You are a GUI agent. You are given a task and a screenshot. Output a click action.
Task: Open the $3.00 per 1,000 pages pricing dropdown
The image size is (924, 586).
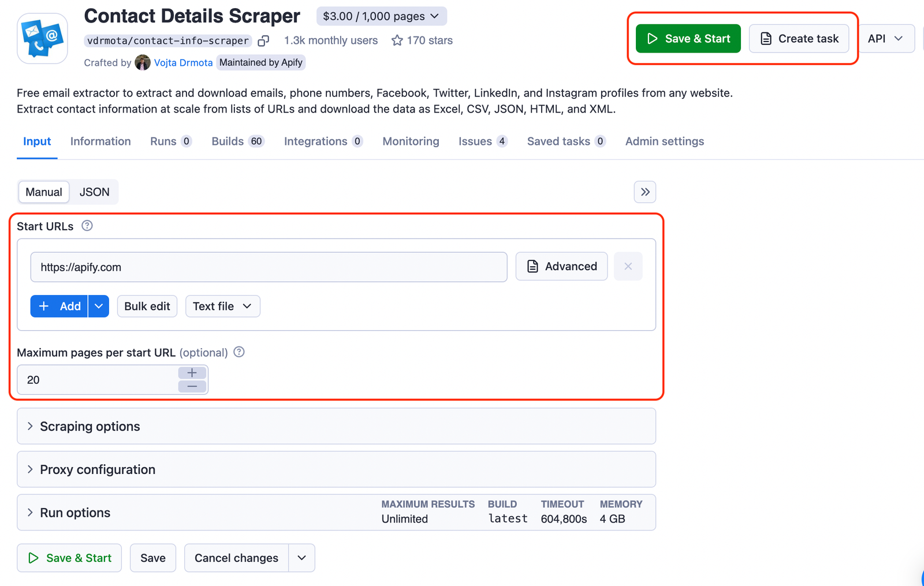(x=381, y=16)
